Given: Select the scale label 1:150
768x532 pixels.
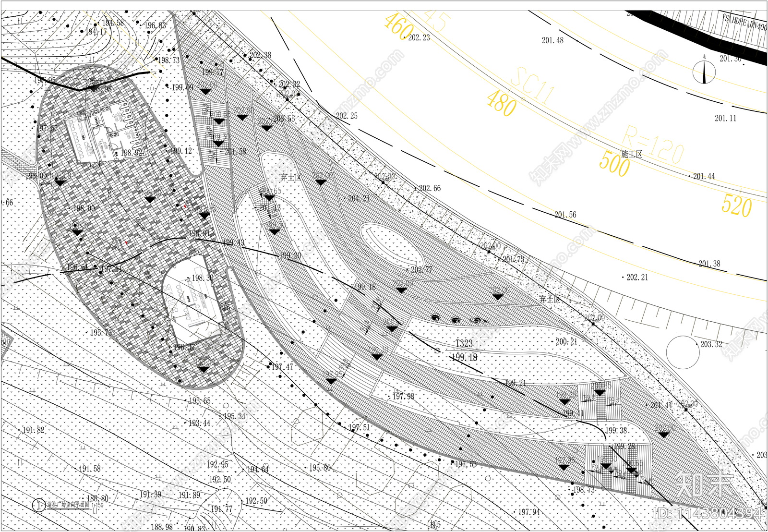Looking at the screenshot, I should click(97, 505).
